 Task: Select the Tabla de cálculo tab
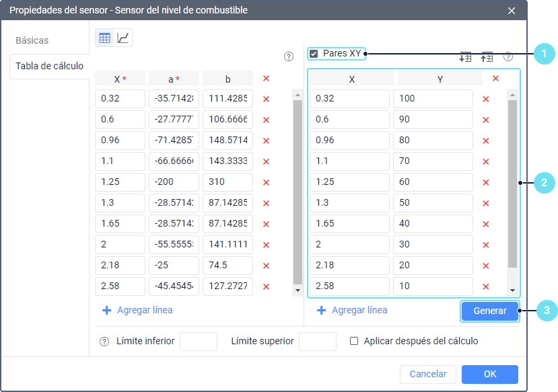tap(49, 66)
